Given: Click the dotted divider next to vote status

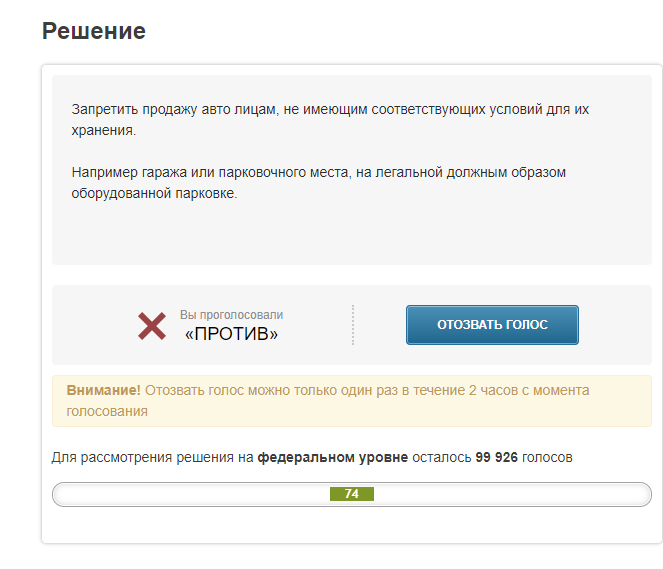Looking at the screenshot, I should point(353,325).
